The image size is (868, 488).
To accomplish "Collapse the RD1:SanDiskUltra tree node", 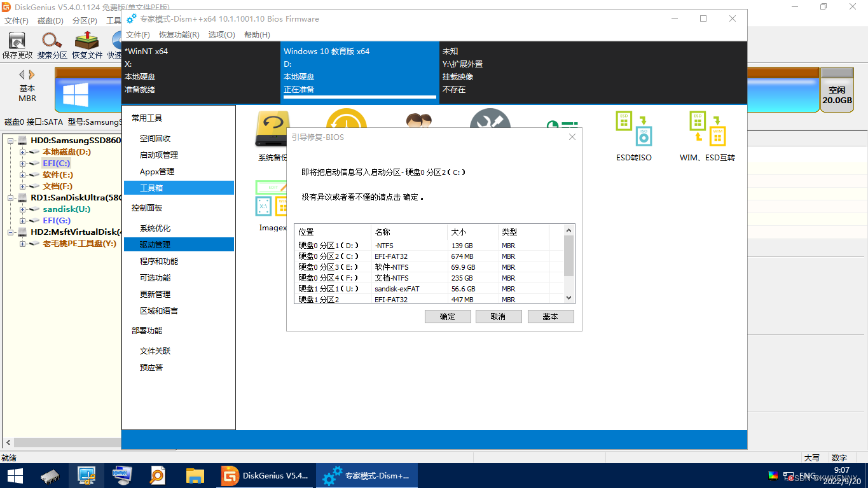I will click(11, 197).
